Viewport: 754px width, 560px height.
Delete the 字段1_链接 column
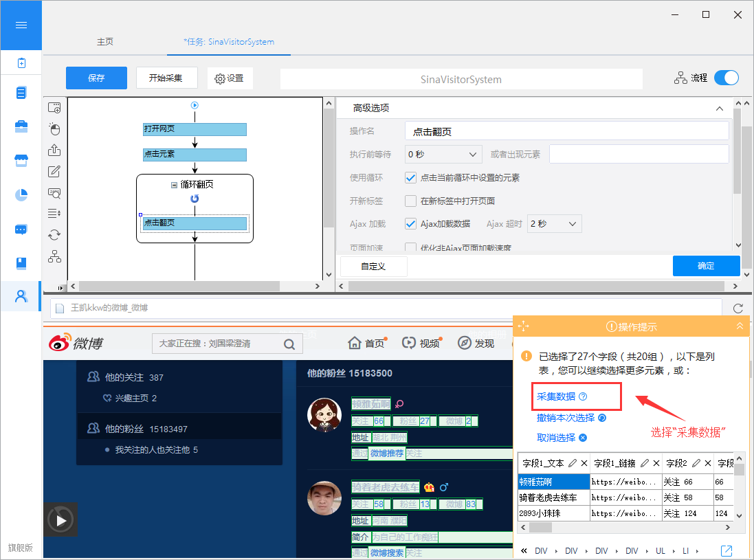coord(656,463)
